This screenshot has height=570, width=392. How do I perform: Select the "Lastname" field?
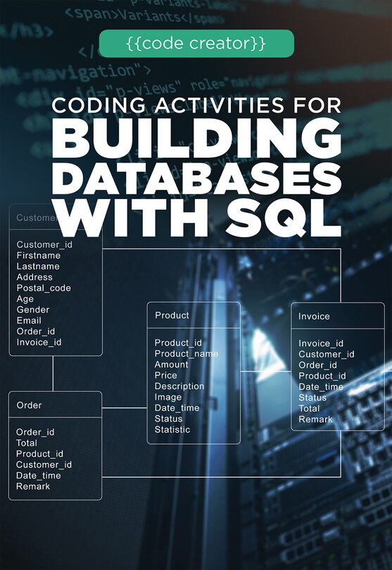click(38, 267)
